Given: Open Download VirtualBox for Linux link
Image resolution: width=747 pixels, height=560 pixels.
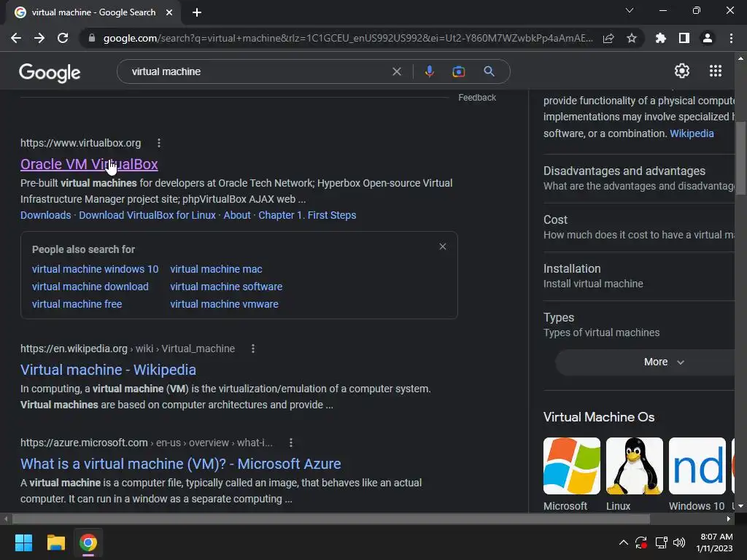Looking at the screenshot, I should point(147,215).
